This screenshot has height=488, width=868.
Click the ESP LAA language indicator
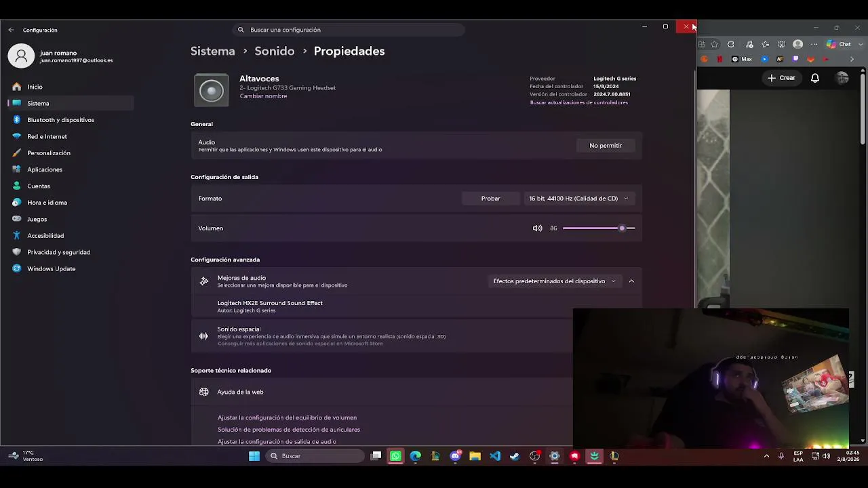798,456
